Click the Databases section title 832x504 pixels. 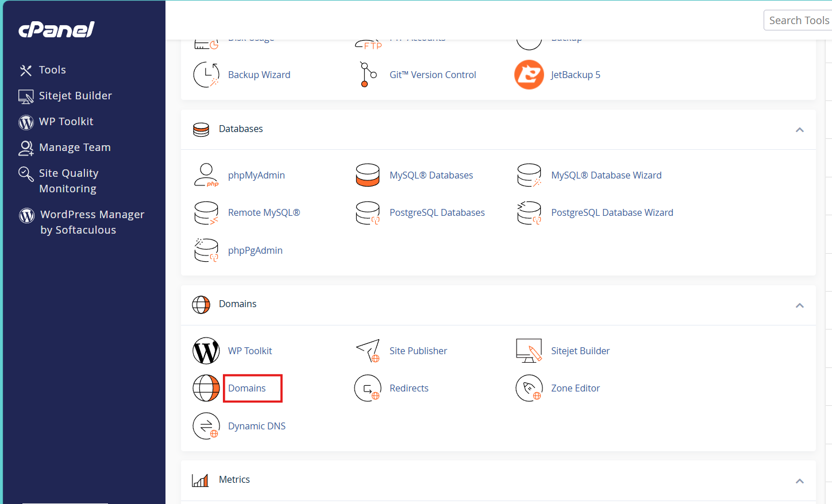[241, 129]
